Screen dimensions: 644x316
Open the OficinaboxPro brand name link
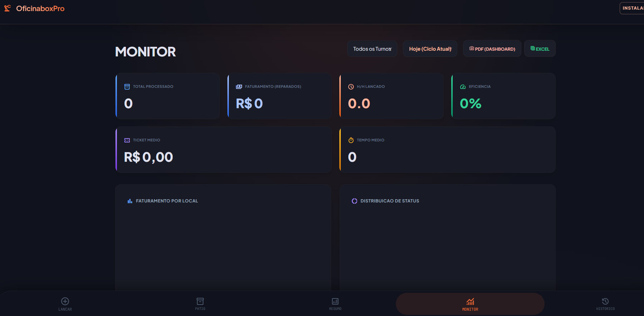40,9
